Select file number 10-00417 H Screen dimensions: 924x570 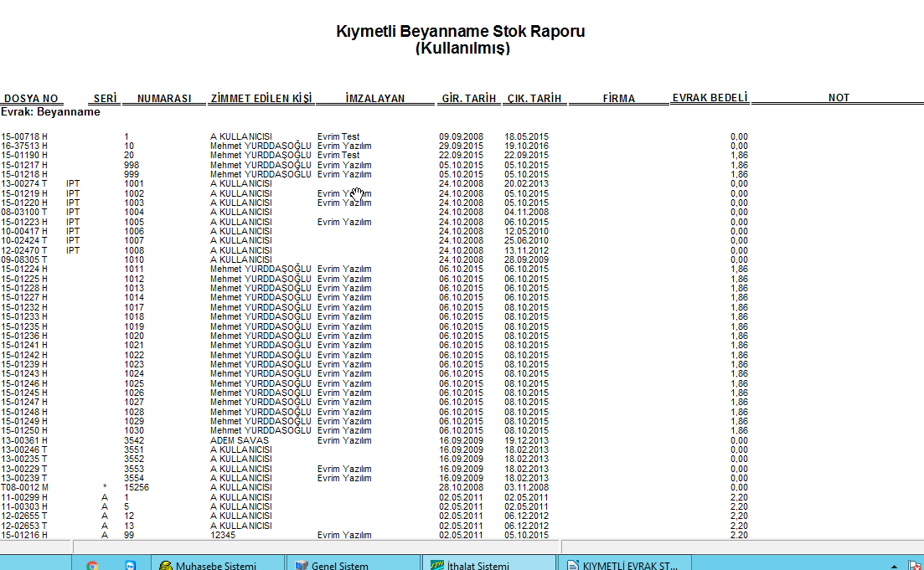[x=24, y=231]
